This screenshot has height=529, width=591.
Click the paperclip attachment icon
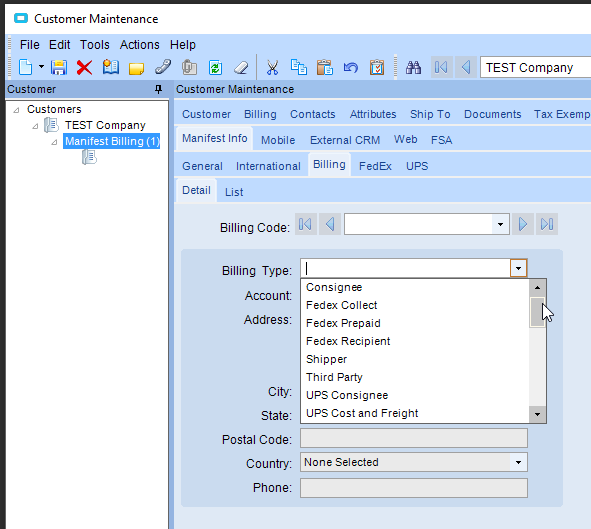163,68
